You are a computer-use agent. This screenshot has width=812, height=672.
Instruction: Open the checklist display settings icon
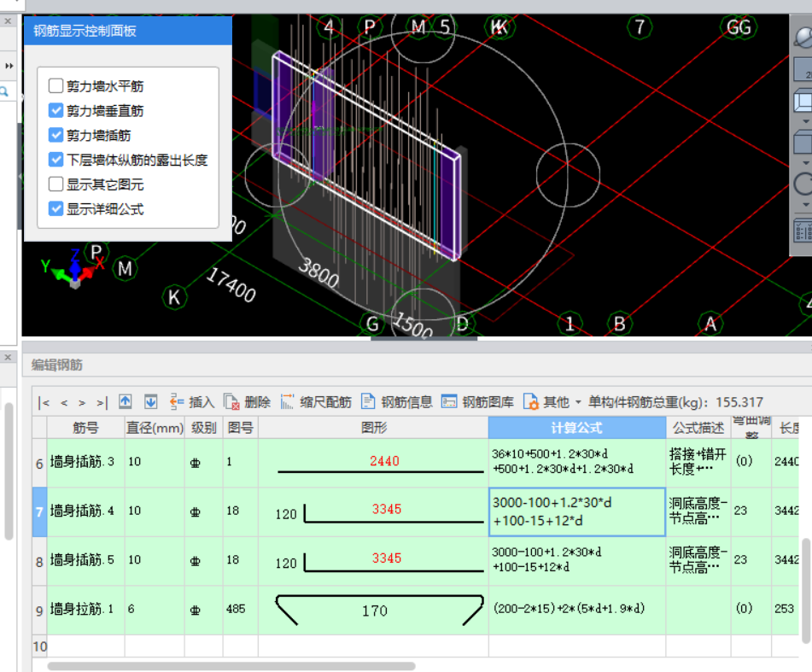(803, 231)
